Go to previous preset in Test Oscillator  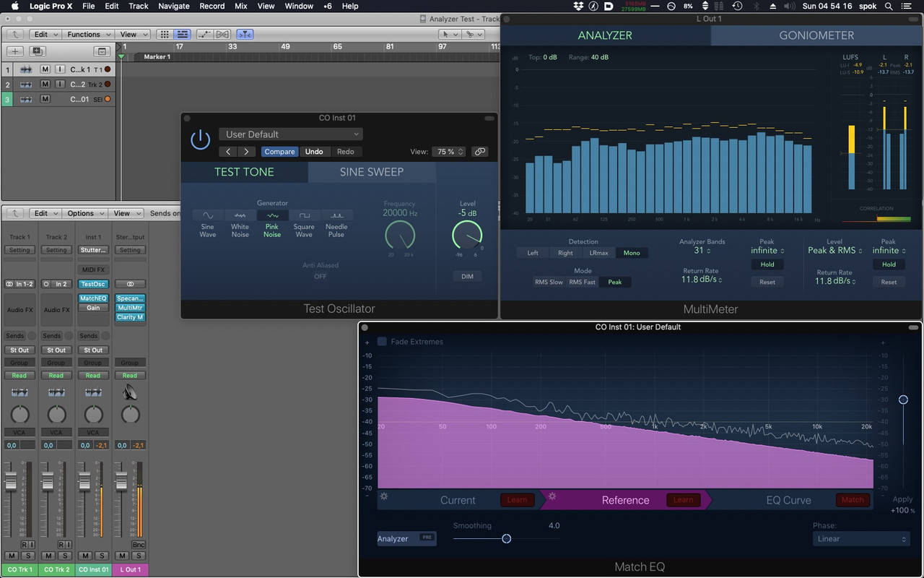(228, 152)
